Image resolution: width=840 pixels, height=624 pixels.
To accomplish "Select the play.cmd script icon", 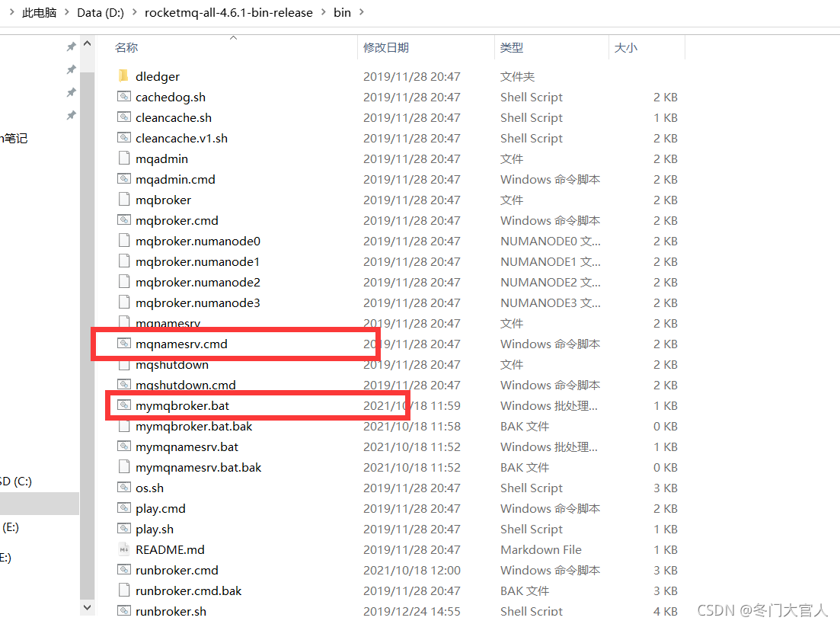I will click(x=123, y=508).
